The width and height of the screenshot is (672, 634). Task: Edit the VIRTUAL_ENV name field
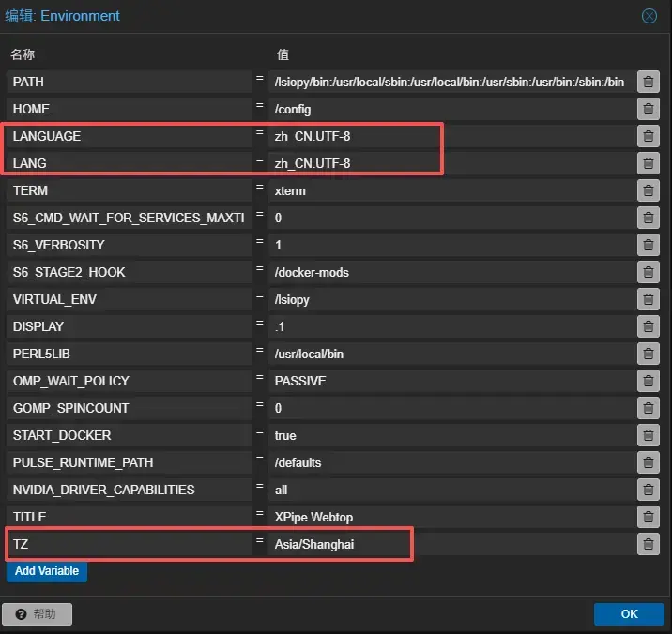[129, 300]
